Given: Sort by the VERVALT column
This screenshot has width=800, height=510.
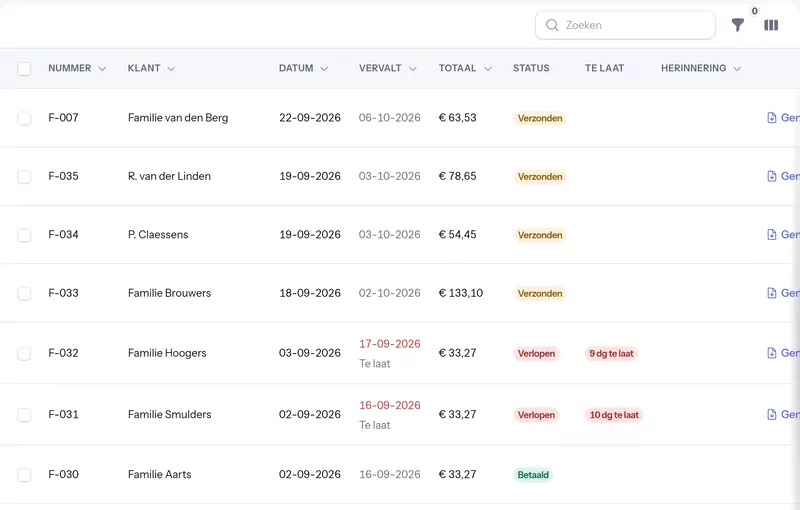Looking at the screenshot, I should tap(388, 68).
